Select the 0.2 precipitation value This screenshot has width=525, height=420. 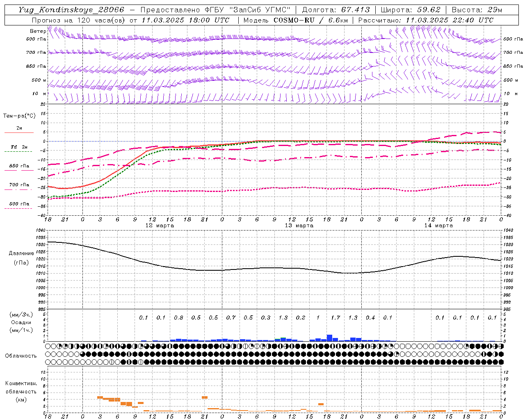(x=301, y=318)
